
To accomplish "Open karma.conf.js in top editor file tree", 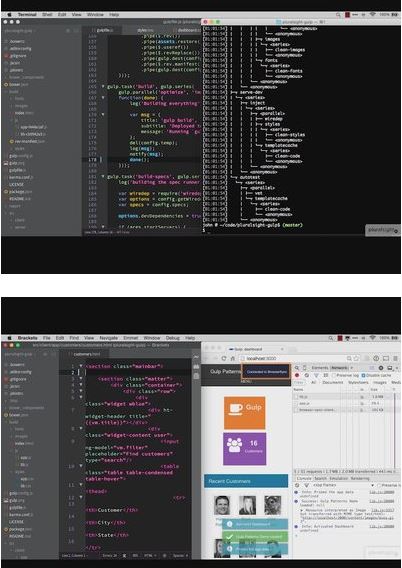I will (21, 177).
